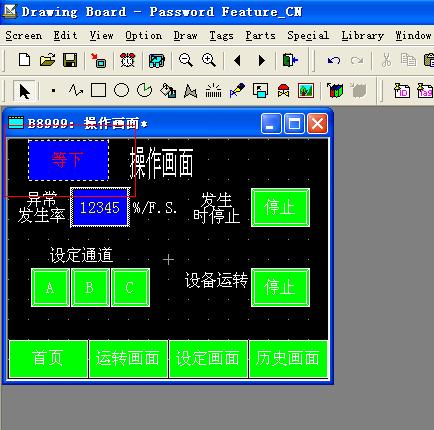
Task: Click the zoom in magnifier
Action: pyautogui.click(x=209, y=60)
